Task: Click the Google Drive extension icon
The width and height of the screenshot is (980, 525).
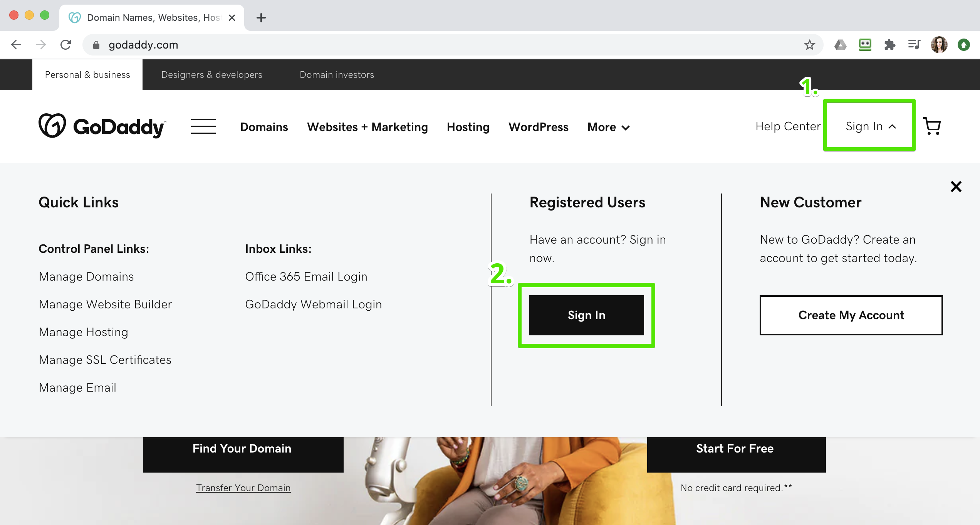Action: tap(840, 45)
